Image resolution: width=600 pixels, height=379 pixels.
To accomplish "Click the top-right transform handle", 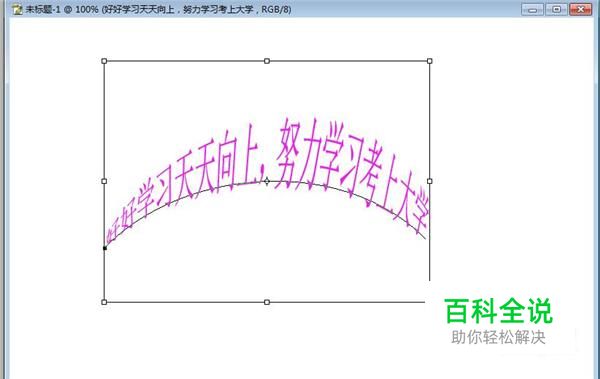I will pos(429,61).
